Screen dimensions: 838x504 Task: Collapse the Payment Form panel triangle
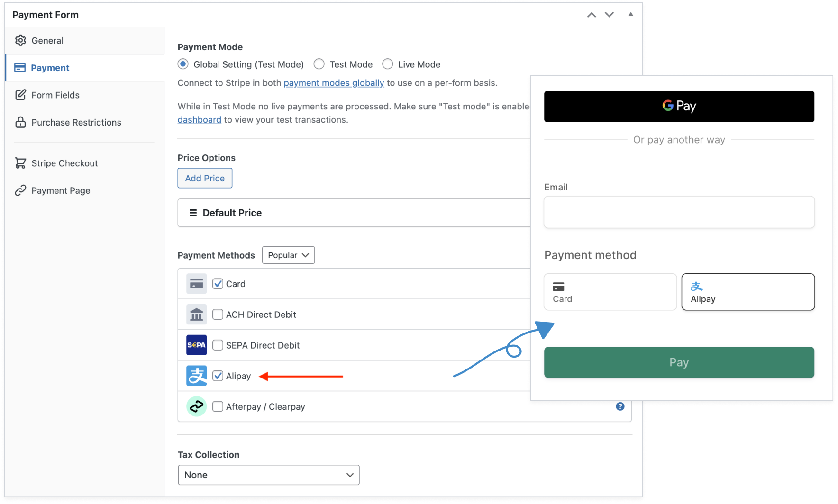point(630,15)
